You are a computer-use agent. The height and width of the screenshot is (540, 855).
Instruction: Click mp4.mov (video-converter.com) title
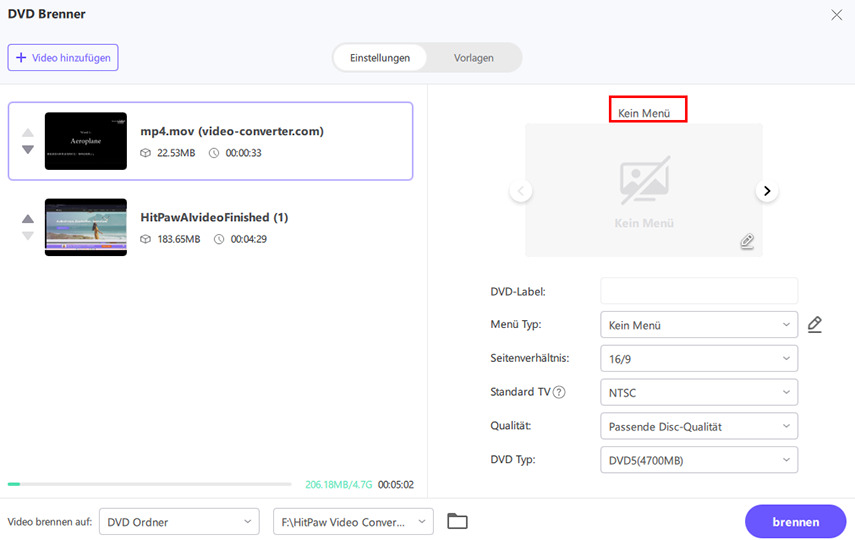coord(232,131)
